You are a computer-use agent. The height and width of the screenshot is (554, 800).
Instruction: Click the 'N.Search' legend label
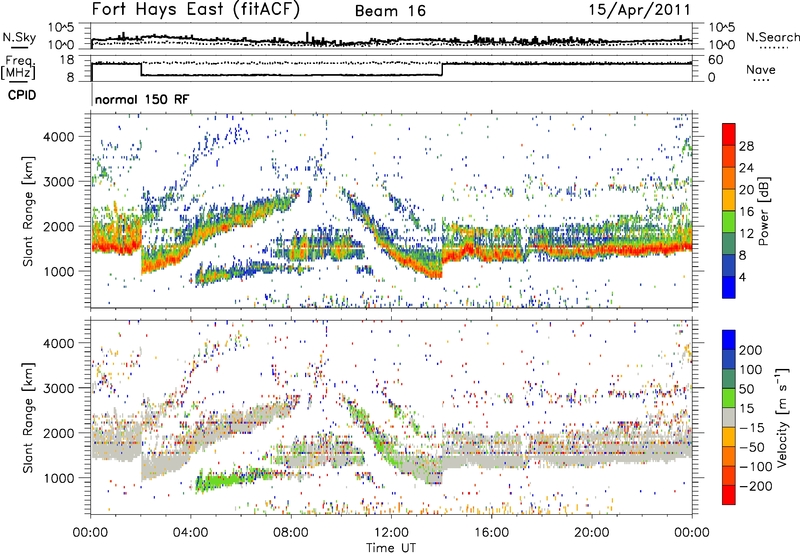[x=772, y=37]
